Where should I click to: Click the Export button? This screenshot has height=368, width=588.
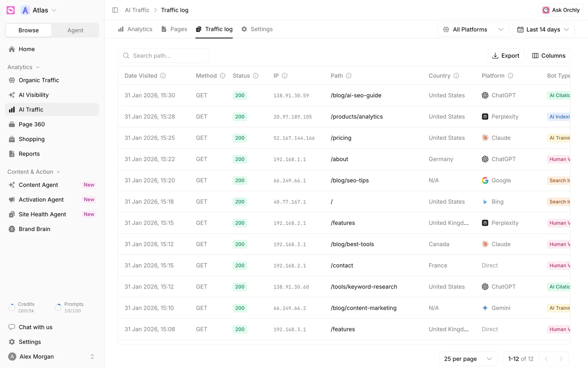click(506, 56)
